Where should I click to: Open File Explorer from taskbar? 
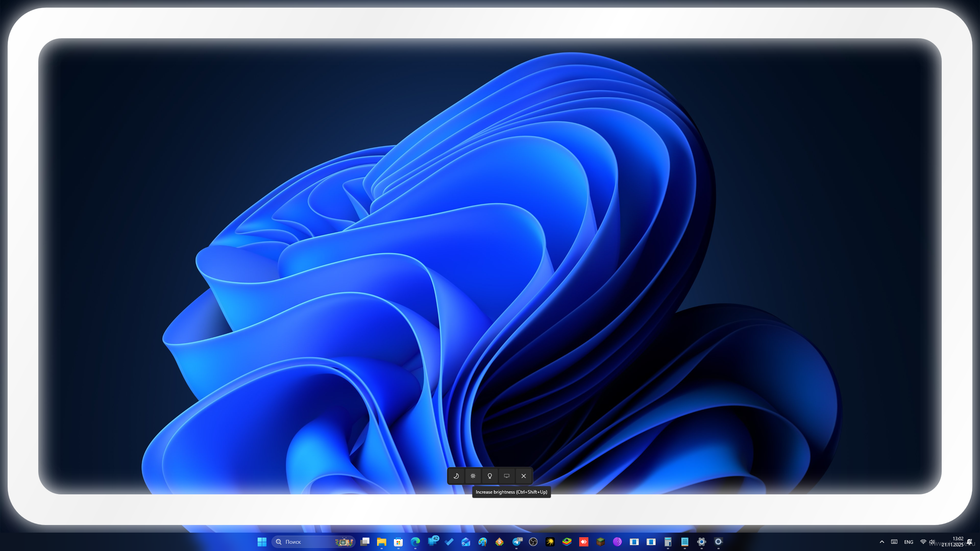coord(381,541)
